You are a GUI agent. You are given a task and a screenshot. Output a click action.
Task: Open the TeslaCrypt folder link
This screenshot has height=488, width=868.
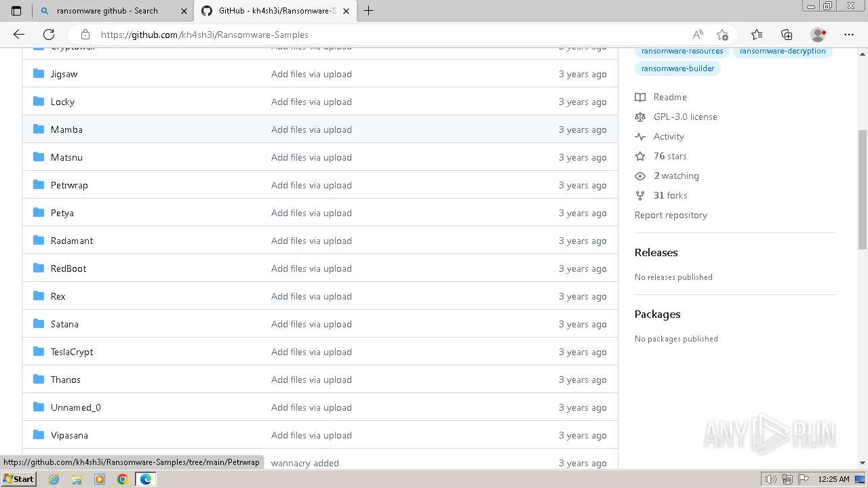[72, 352]
